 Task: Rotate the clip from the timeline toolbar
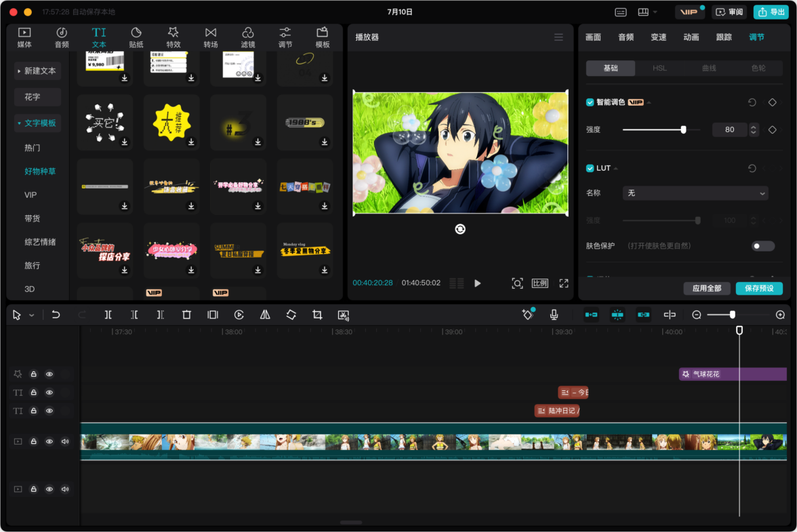[x=291, y=315]
